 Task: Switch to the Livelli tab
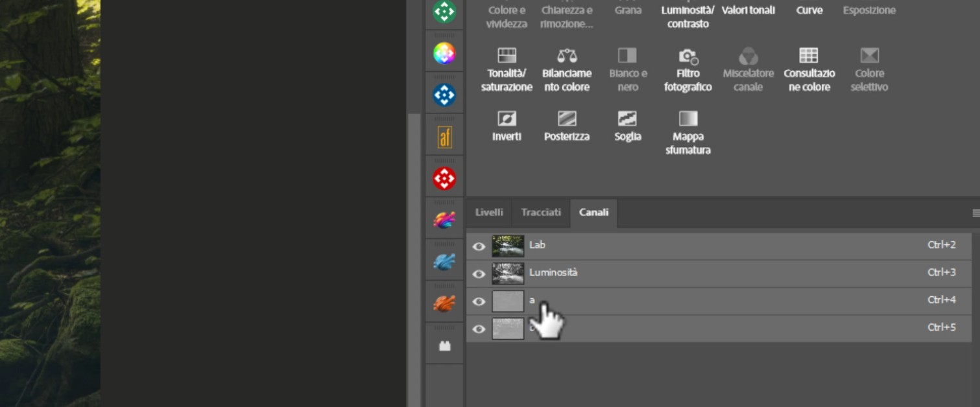[489, 213]
